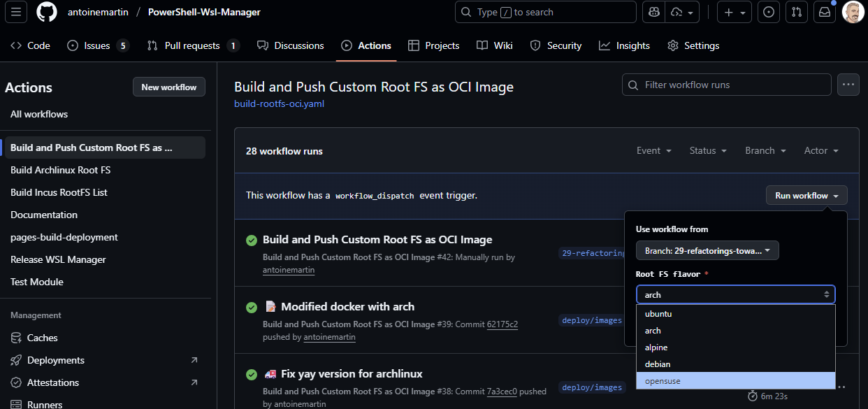Open the Actions tab
Viewport: 868px width, 409px height.
[x=366, y=45]
